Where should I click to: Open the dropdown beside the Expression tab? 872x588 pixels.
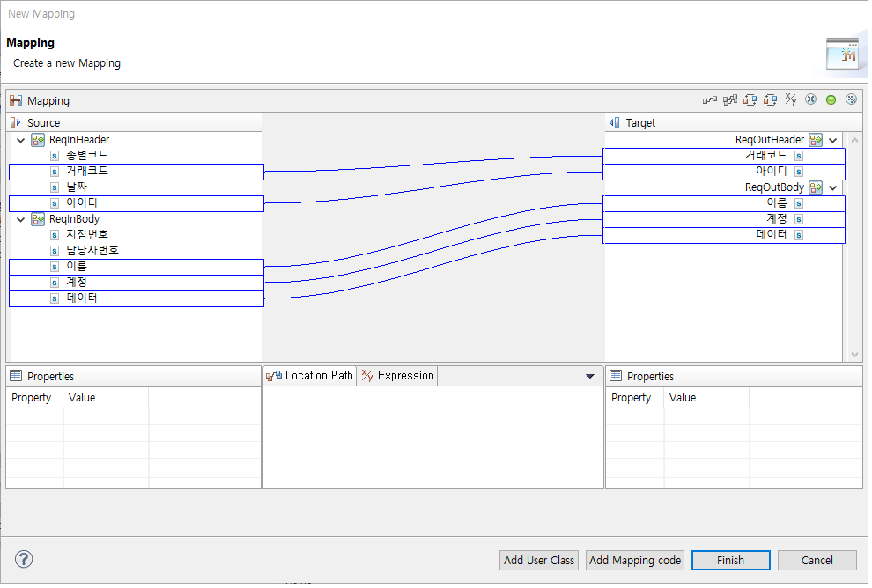point(591,375)
